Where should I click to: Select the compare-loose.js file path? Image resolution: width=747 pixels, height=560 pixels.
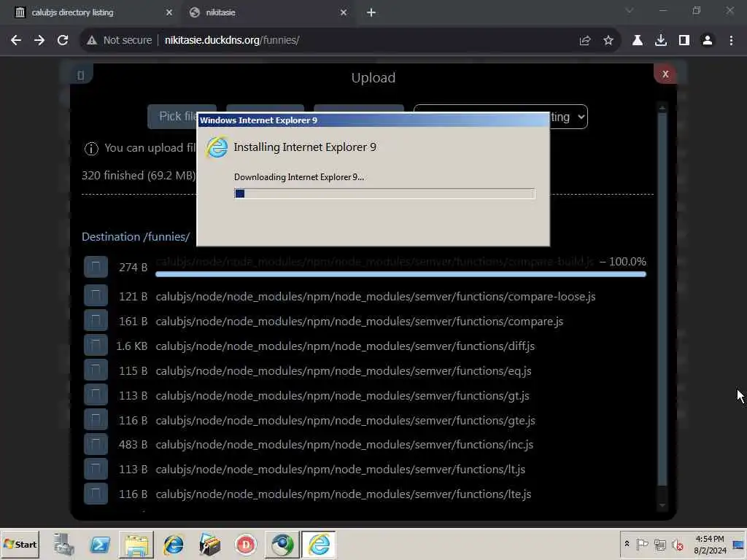[x=376, y=297]
